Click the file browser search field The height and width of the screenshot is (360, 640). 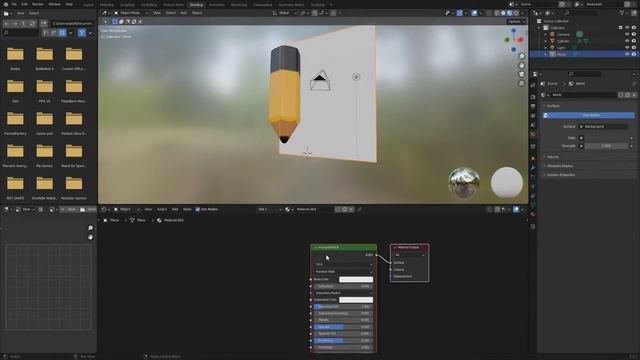coord(20,33)
